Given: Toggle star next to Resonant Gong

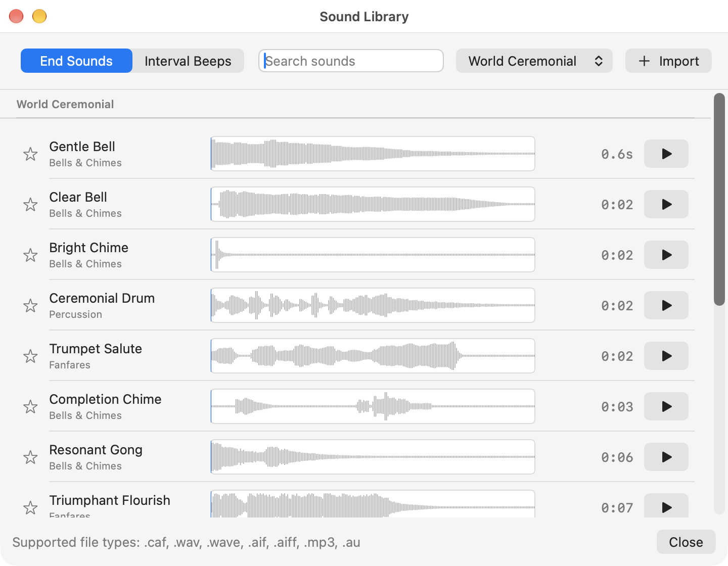Looking at the screenshot, I should (x=30, y=457).
